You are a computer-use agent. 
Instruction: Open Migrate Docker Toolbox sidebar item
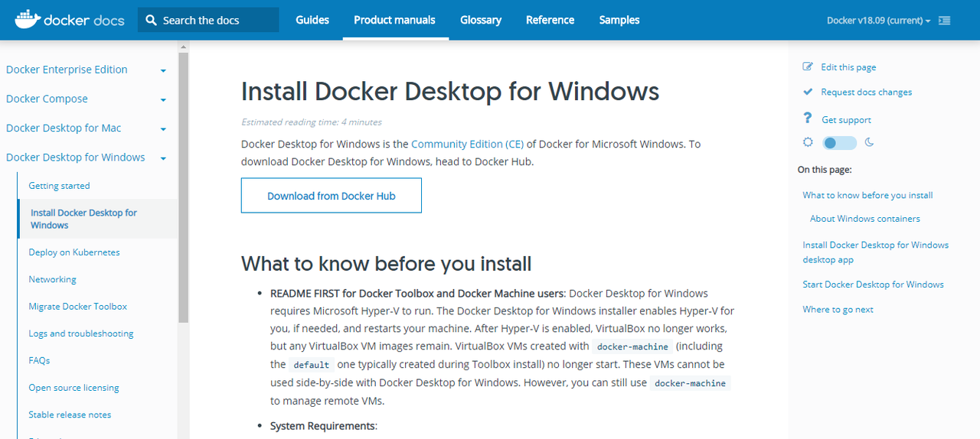tap(78, 307)
